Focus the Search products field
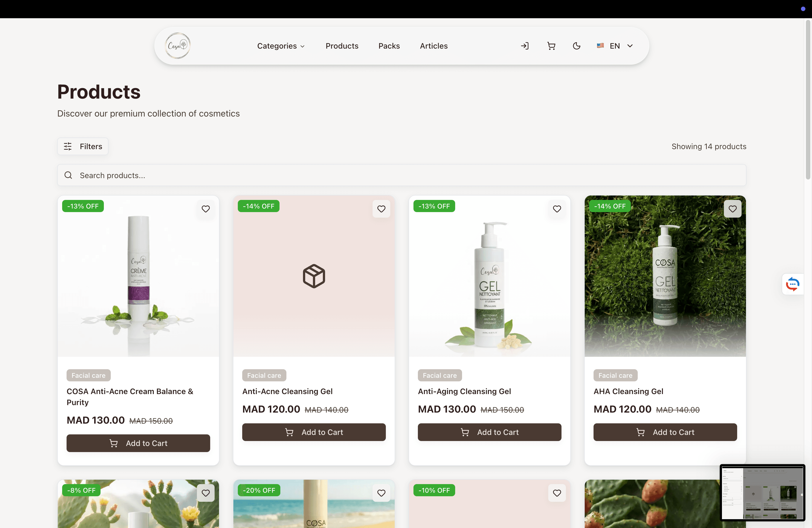Image resolution: width=812 pixels, height=528 pixels. click(402, 175)
